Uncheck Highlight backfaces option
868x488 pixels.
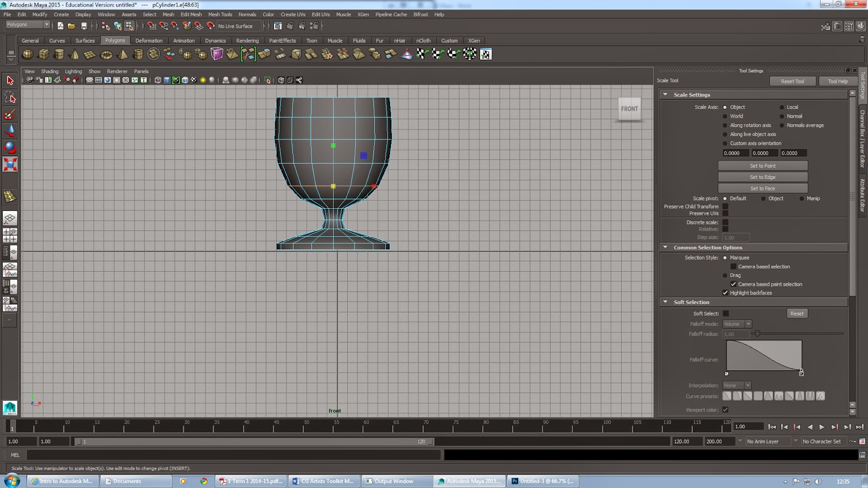(725, 293)
